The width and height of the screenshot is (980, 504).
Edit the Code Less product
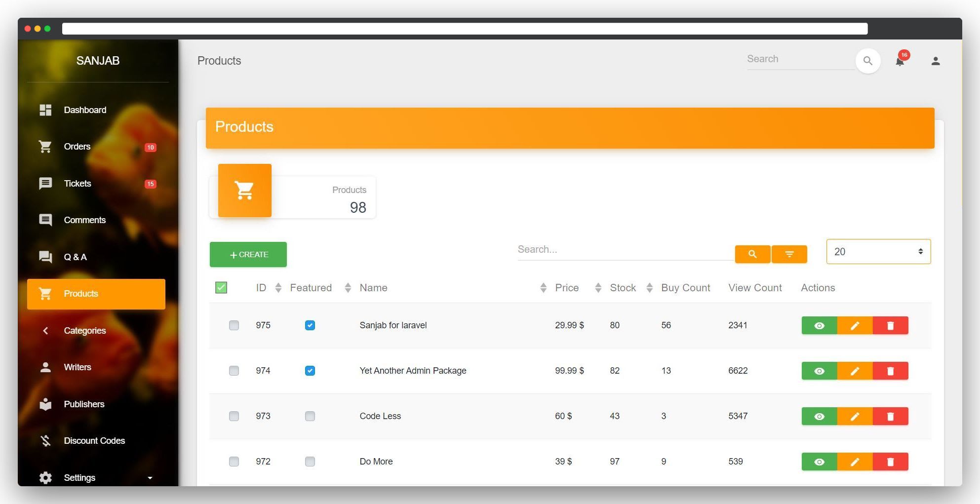pos(855,416)
